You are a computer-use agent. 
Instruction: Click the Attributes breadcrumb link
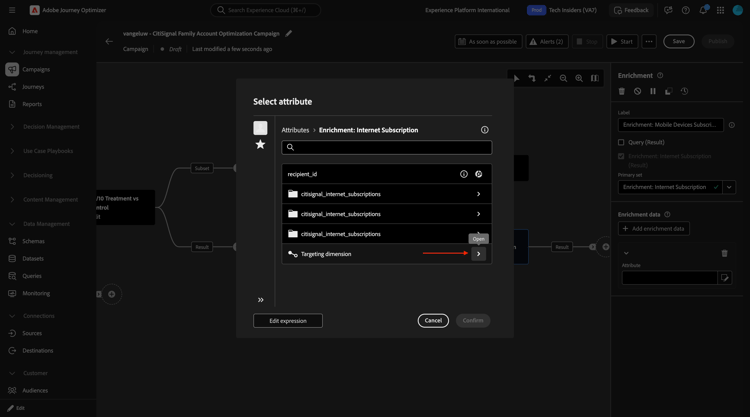295,130
